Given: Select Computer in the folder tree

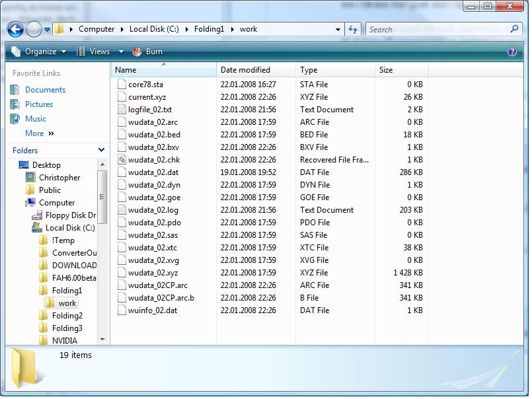Looking at the screenshot, I should 57,203.
